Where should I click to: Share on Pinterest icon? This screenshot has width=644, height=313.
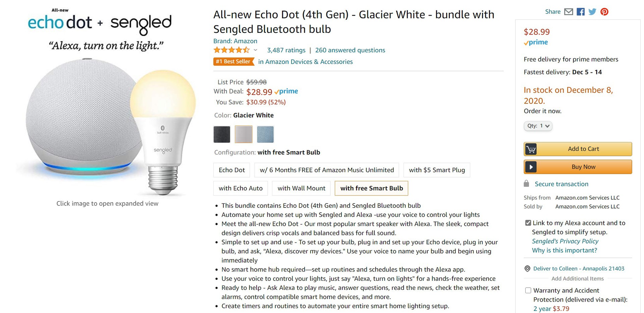[x=604, y=12]
